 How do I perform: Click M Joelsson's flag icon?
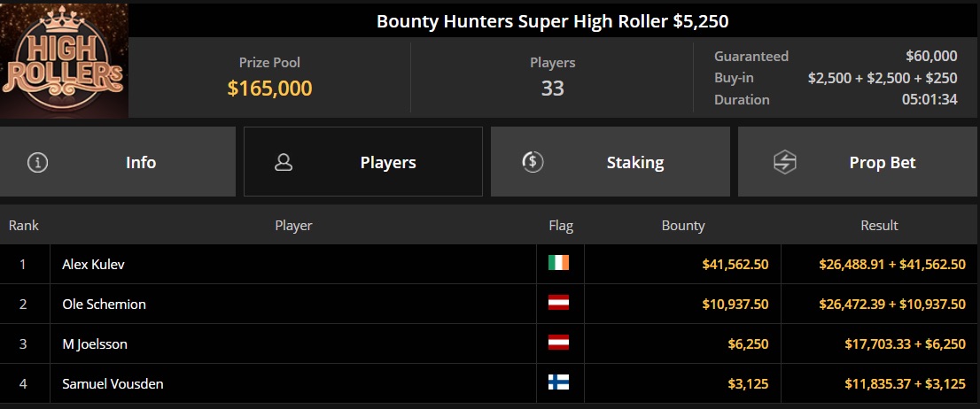(x=558, y=343)
